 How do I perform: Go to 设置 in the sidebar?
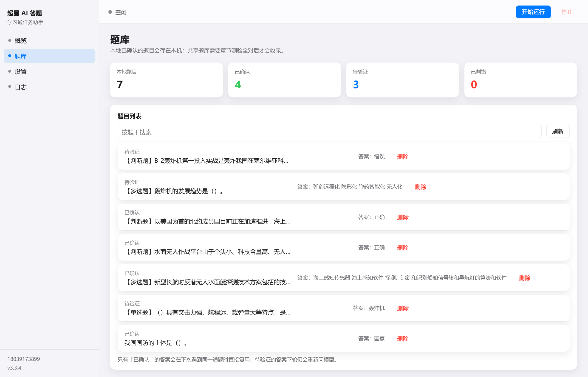pos(49,71)
